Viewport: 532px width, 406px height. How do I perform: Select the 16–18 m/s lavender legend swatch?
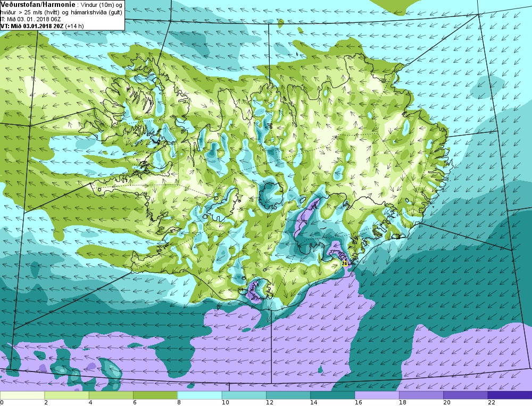click(377, 395)
